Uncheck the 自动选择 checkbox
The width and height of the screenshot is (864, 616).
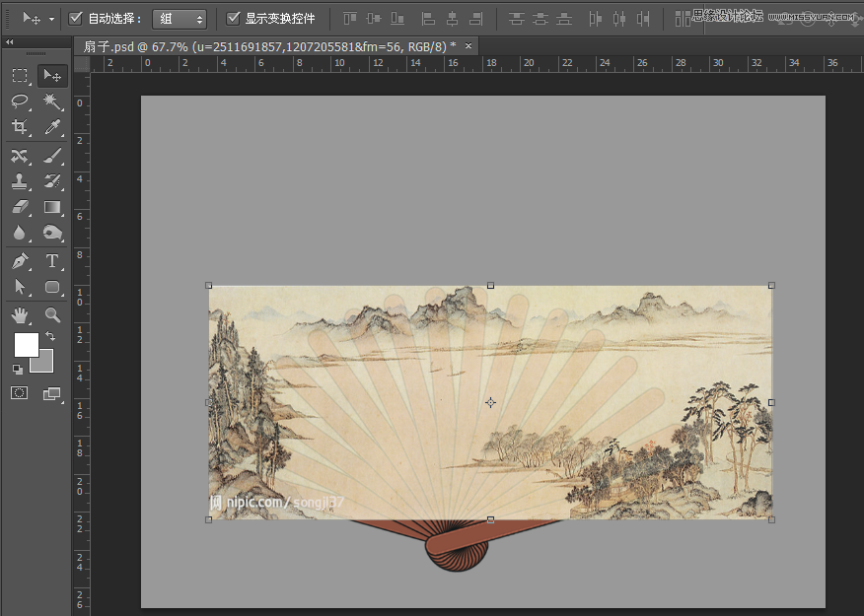[x=76, y=18]
